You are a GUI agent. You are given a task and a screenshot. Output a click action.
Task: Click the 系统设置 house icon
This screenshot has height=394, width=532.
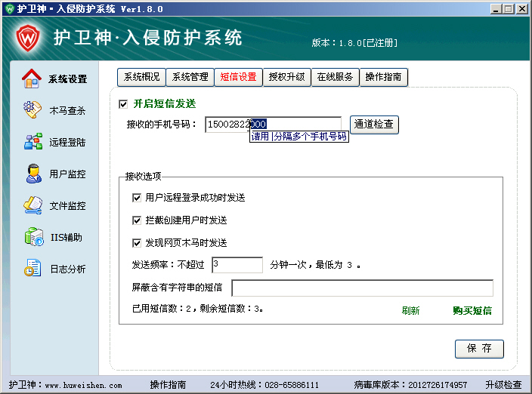(x=32, y=78)
